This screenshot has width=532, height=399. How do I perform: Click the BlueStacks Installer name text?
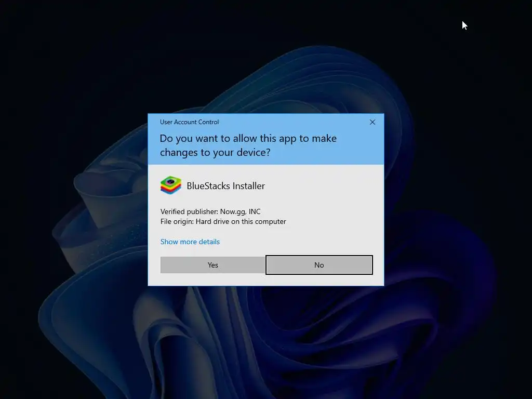[x=225, y=186]
